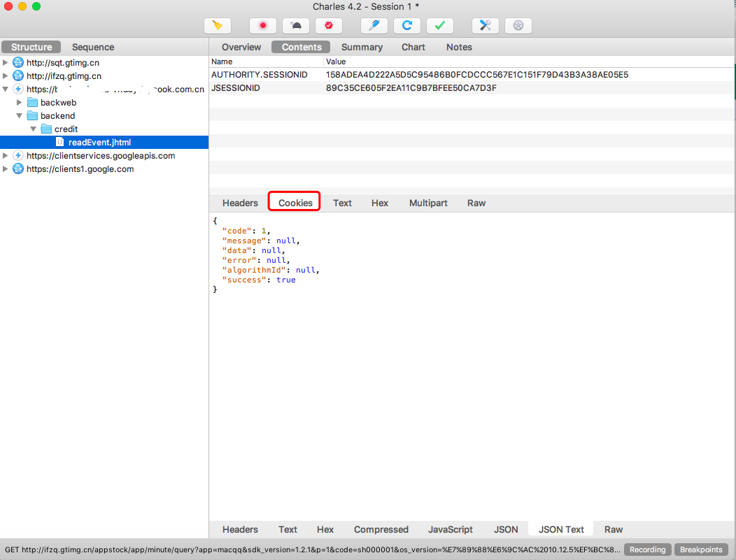The image size is (736, 560).
Task: Click the GET request URL in status bar
Action: 312,550
